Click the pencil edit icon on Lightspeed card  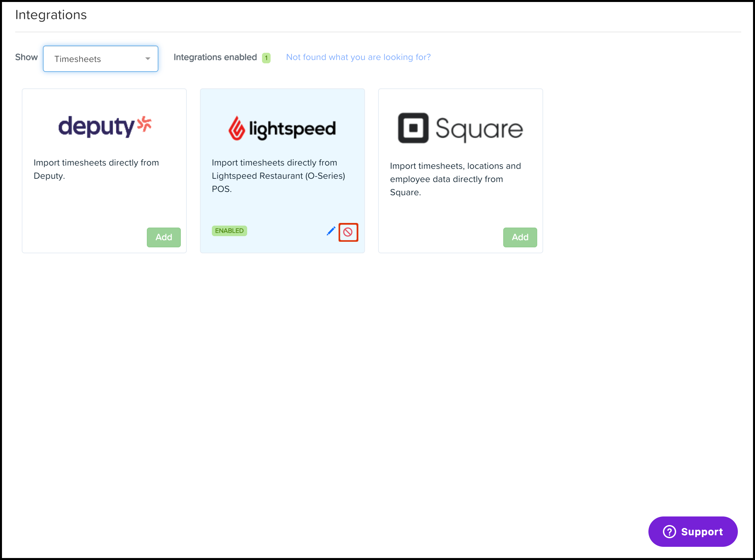point(331,231)
